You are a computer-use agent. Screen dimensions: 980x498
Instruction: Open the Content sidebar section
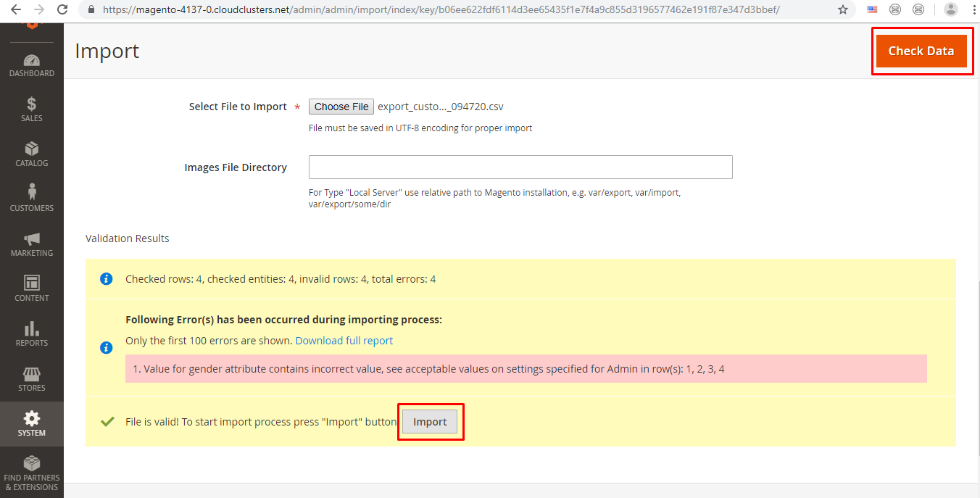coord(31,289)
